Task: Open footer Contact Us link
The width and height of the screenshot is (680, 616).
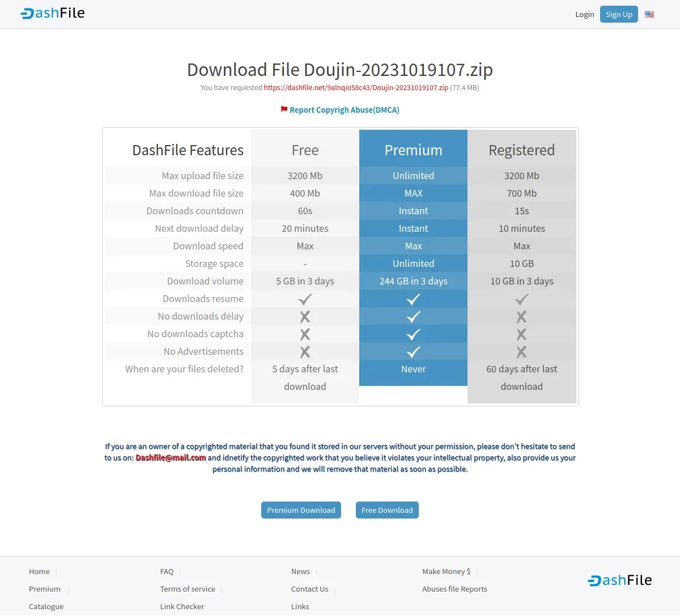Action: coord(309,589)
